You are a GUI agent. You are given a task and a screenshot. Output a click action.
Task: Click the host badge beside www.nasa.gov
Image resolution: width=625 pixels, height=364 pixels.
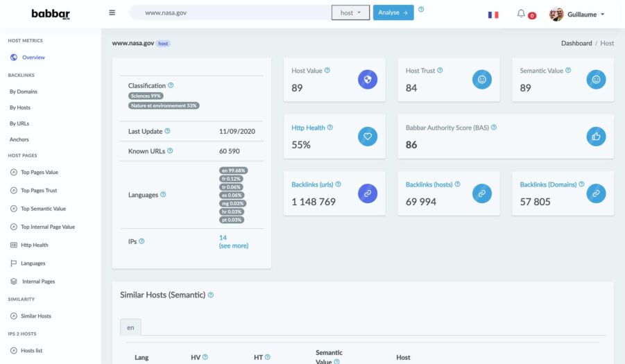pyautogui.click(x=163, y=44)
